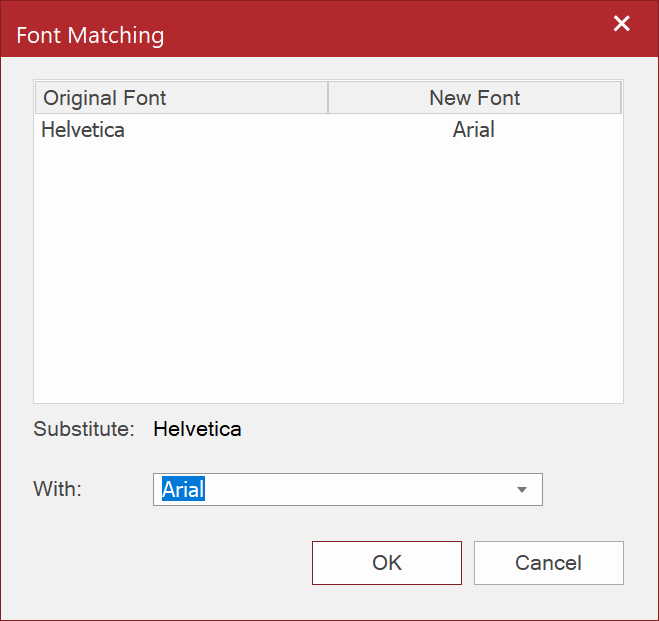Expand the With font dropdown arrow
This screenshot has width=659, height=621.
pos(521,490)
